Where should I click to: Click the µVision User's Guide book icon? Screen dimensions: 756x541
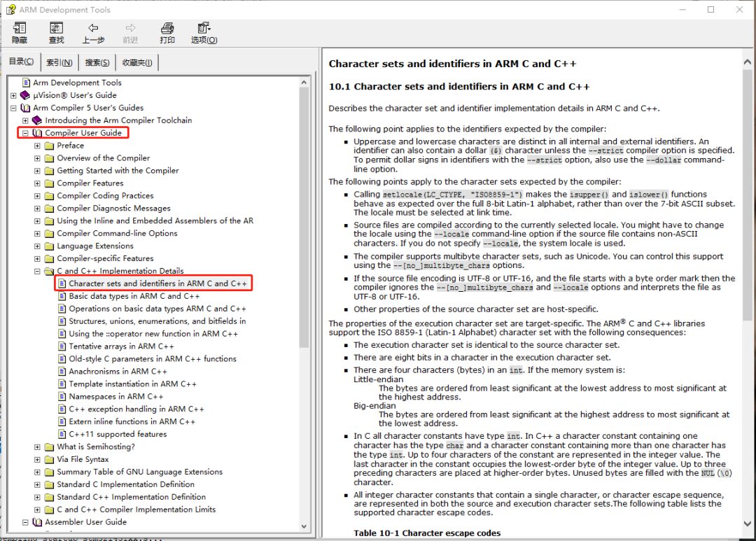(x=25, y=95)
